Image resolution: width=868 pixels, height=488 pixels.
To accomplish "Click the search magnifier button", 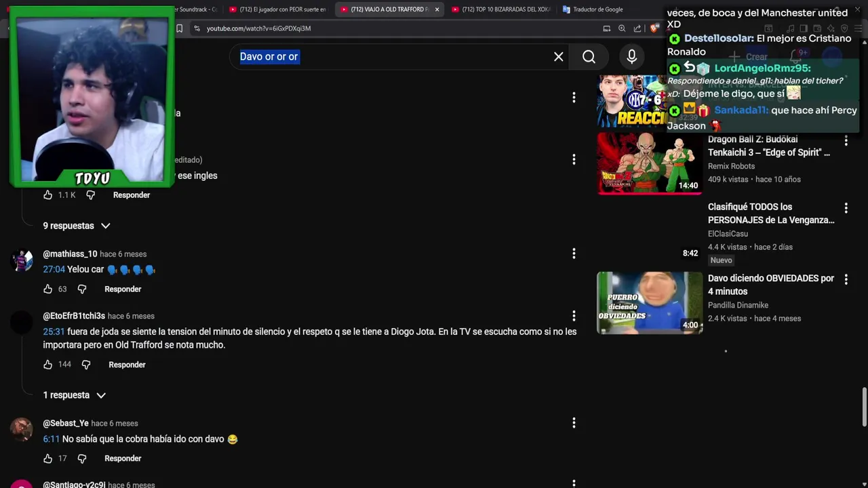I will pyautogui.click(x=589, y=57).
